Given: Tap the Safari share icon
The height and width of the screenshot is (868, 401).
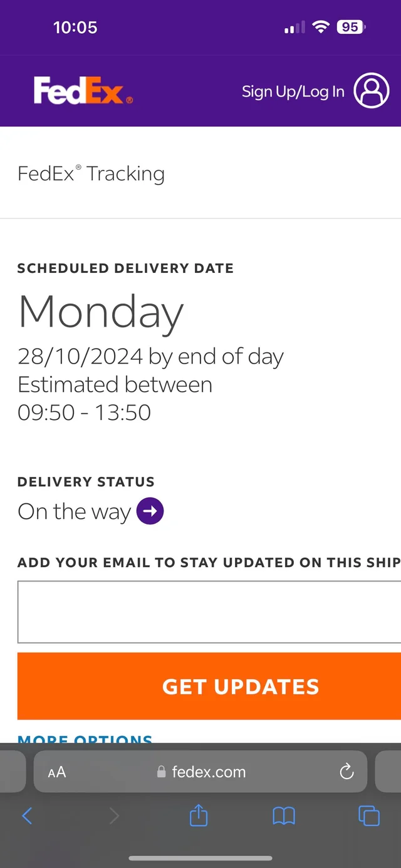Looking at the screenshot, I should (198, 815).
